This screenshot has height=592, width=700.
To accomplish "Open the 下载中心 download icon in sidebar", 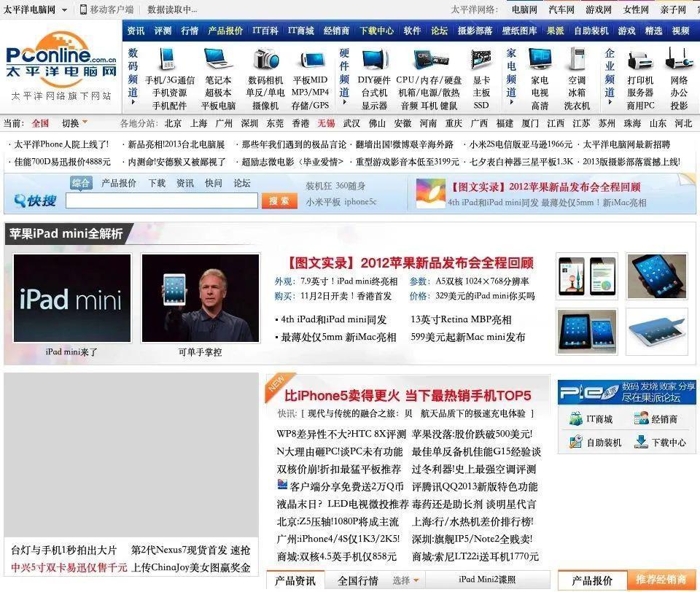I will pos(642,441).
